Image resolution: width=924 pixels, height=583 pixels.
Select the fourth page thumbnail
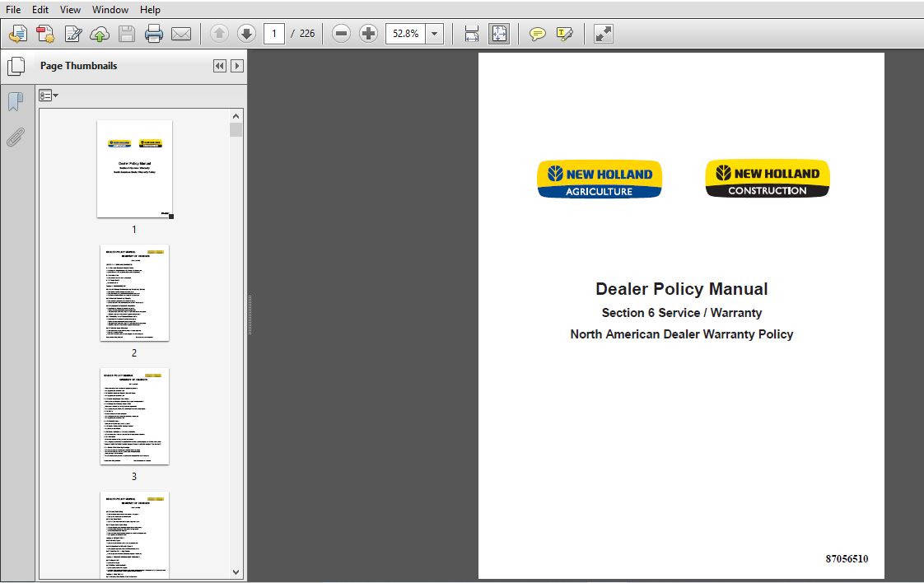(134, 535)
